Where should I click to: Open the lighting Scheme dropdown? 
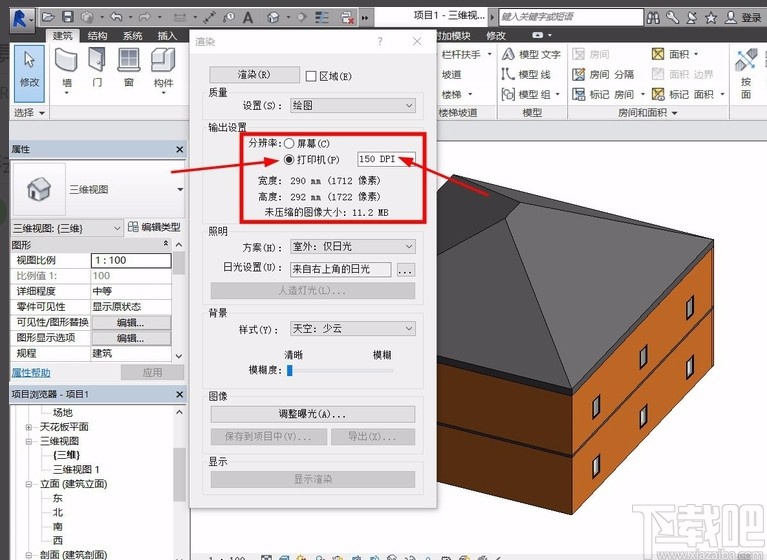tap(352, 247)
